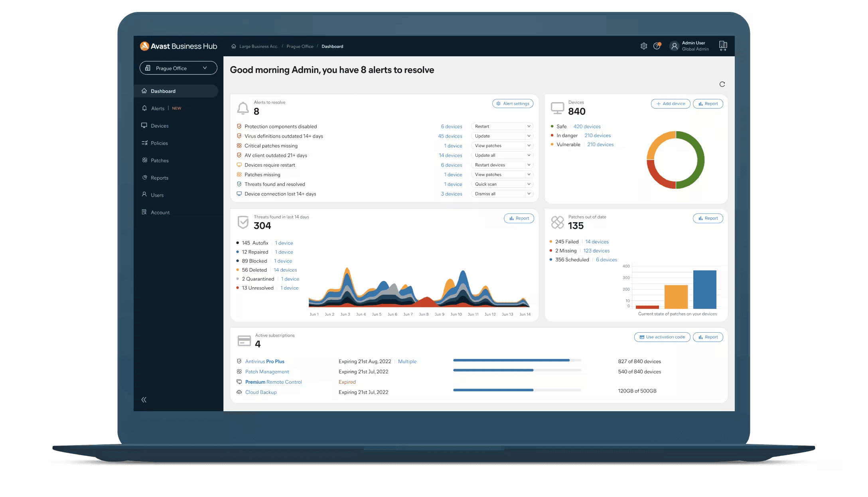The width and height of the screenshot is (868, 497).
Task: Open the 45 devices link
Action: click(x=450, y=136)
